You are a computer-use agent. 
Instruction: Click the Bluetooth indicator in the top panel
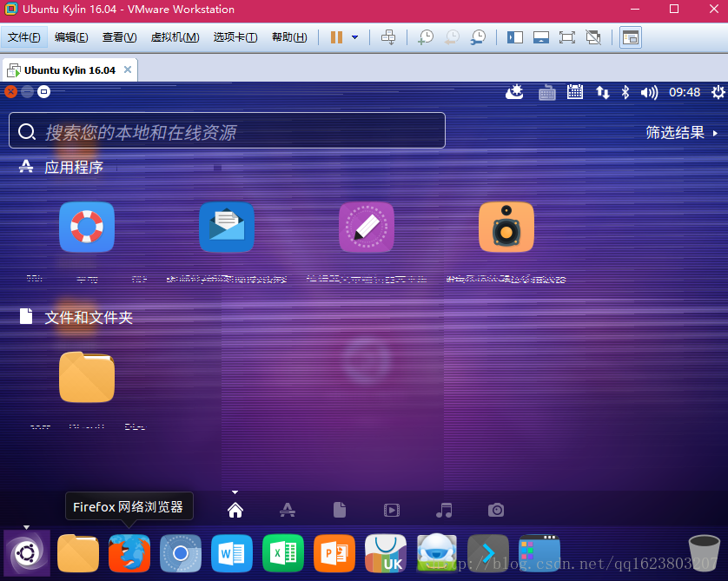click(x=625, y=92)
